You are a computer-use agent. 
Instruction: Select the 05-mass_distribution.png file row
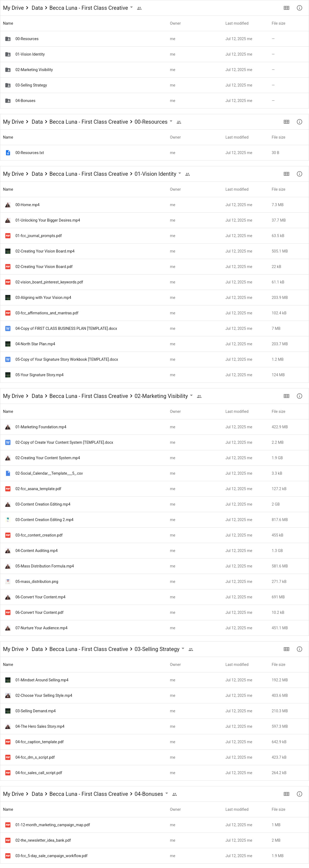tap(154, 582)
